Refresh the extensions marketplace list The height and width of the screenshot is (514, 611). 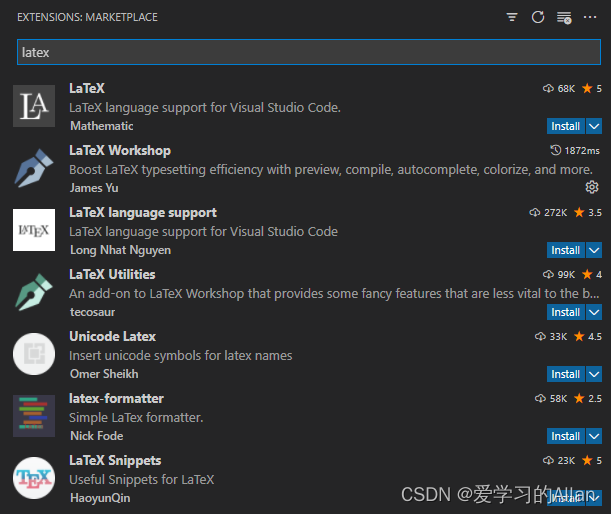(x=538, y=17)
